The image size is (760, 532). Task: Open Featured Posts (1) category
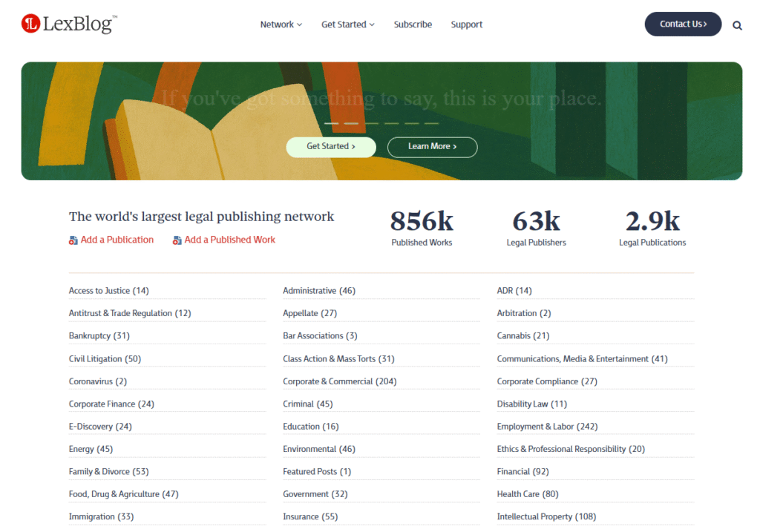coord(317,471)
